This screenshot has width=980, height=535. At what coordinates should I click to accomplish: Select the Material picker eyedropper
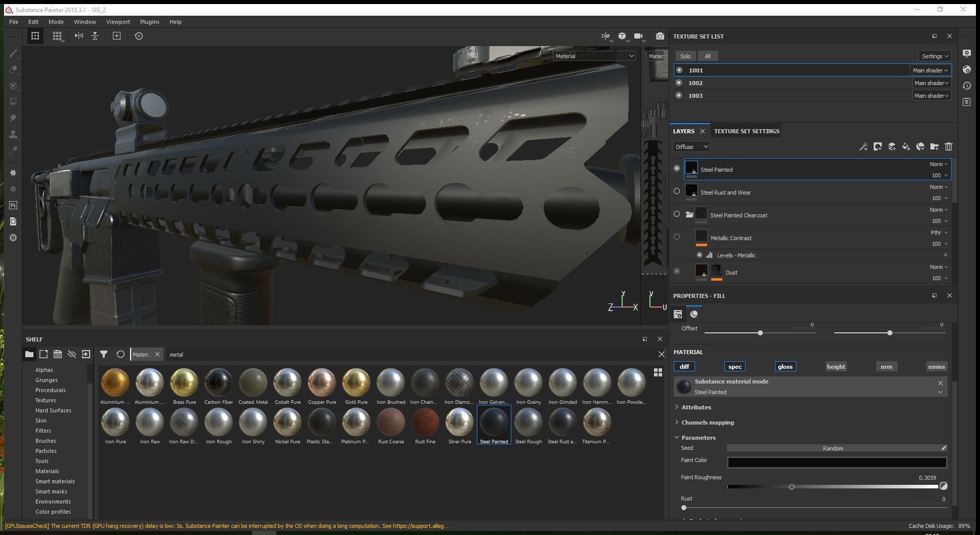click(x=14, y=150)
